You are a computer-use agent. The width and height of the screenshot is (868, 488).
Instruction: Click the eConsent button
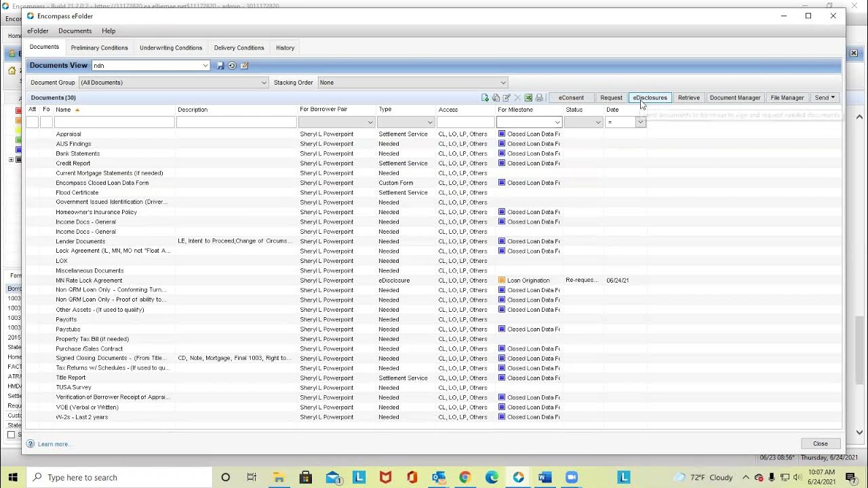(x=571, y=98)
